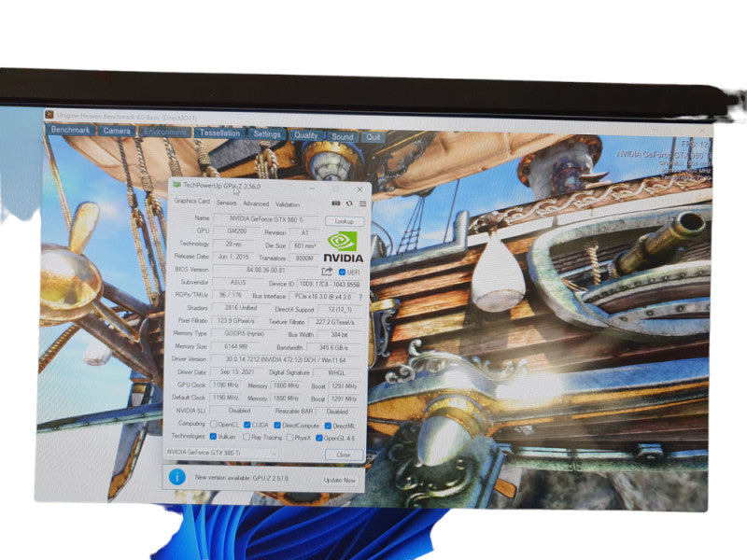Click the NVIDIA logo in GPU-Z

point(343,247)
